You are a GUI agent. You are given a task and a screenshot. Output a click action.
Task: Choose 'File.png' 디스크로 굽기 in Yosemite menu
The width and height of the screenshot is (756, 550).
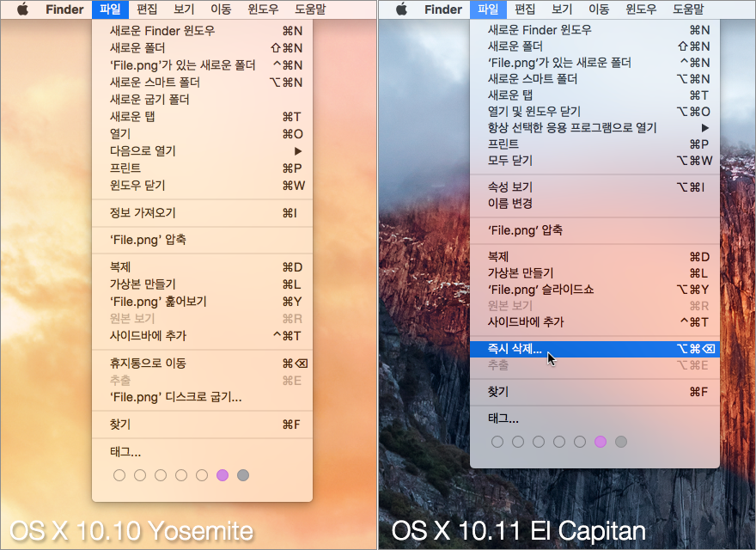pyautogui.click(x=202, y=398)
